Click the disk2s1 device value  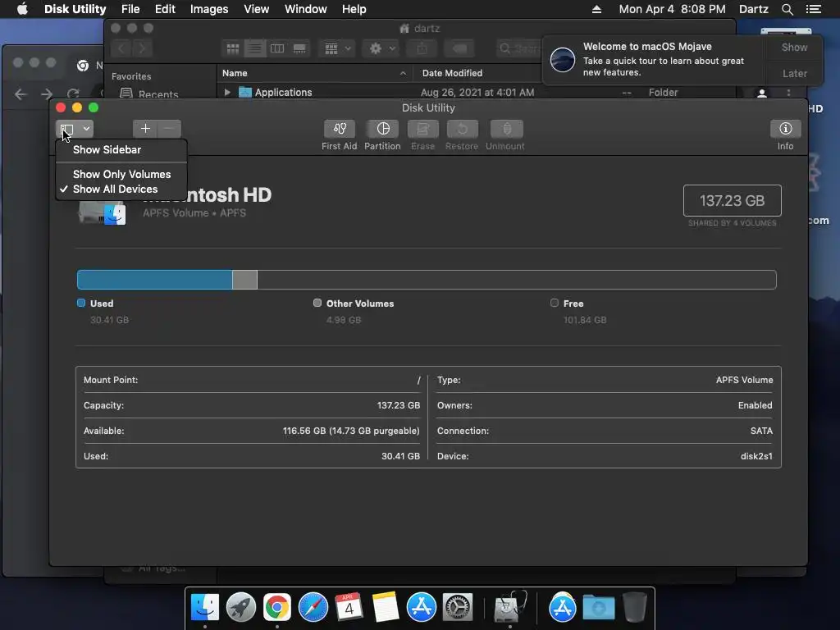click(756, 456)
